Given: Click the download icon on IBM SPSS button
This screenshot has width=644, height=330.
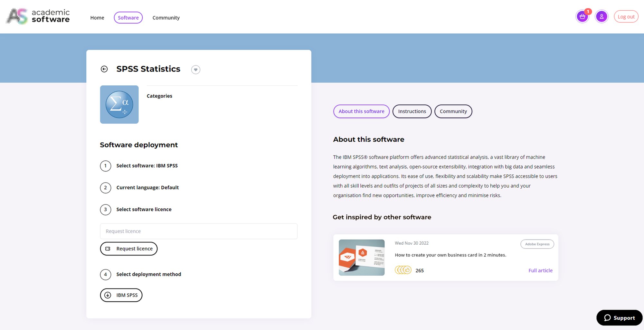Looking at the screenshot, I should pyautogui.click(x=108, y=295).
